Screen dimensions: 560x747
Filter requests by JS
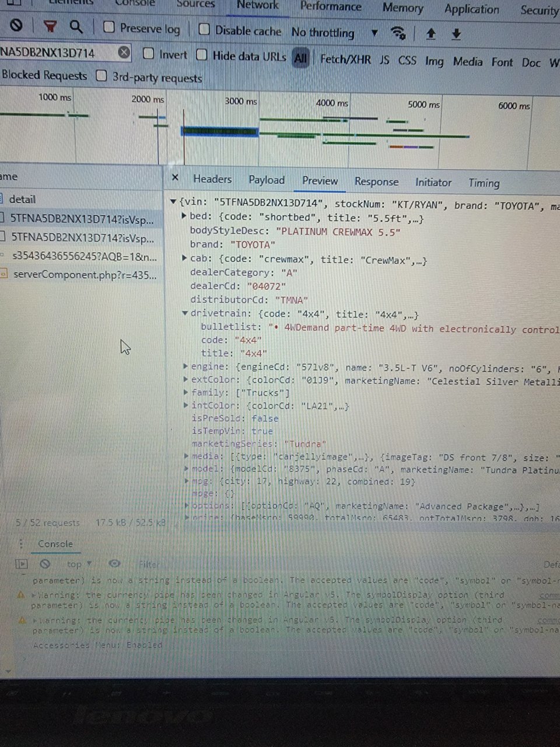[384, 60]
